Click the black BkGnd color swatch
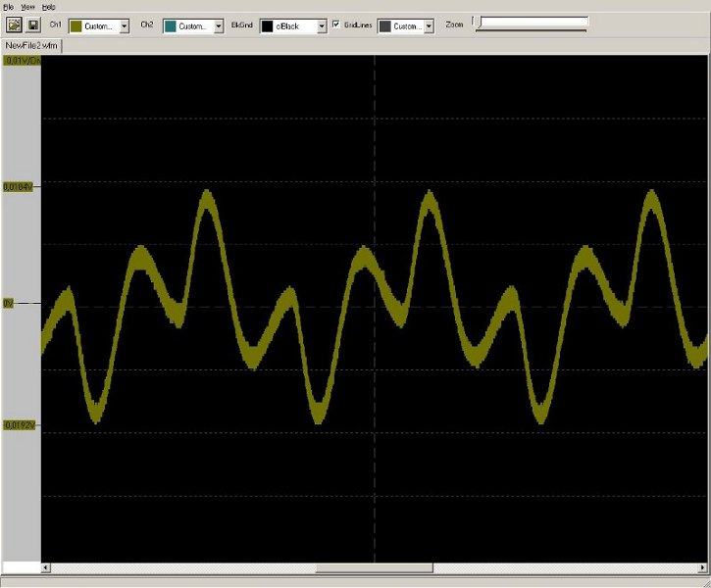This screenshot has width=711, height=588. [268, 26]
